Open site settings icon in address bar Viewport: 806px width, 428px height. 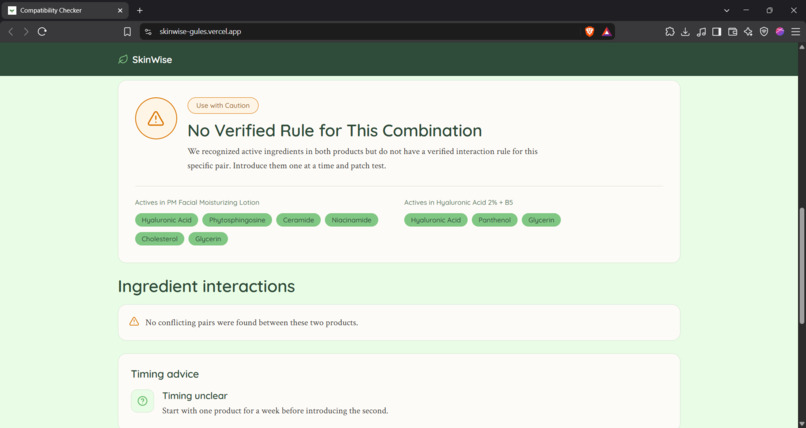(x=148, y=32)
